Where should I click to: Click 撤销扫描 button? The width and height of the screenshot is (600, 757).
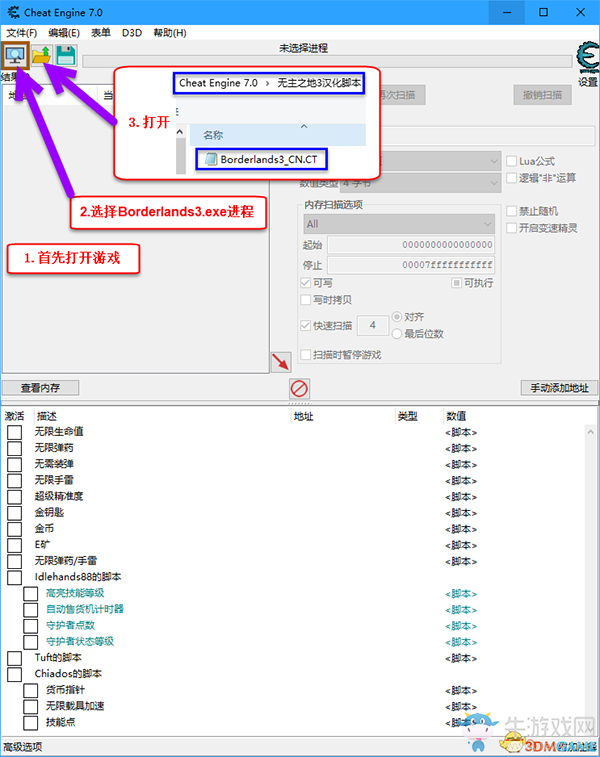point(543,95)
